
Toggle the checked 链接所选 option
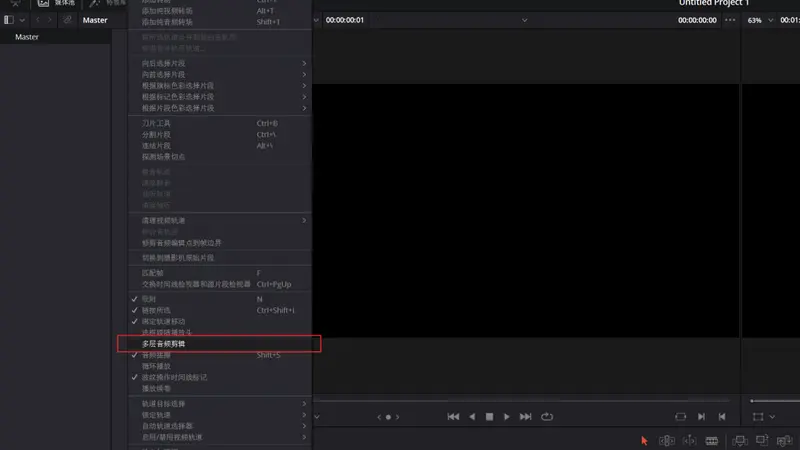(x=156, y=310)
